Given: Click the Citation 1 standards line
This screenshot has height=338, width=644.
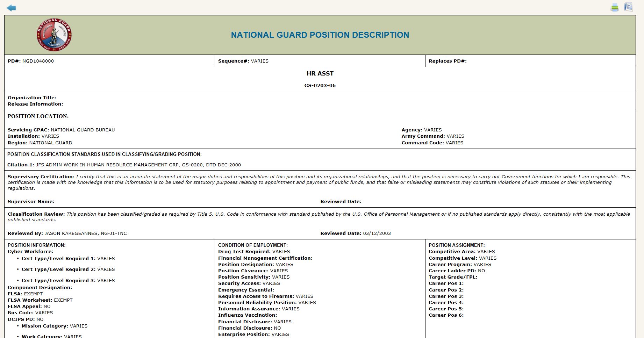Looking at the screenshot, I should [124, 165].
